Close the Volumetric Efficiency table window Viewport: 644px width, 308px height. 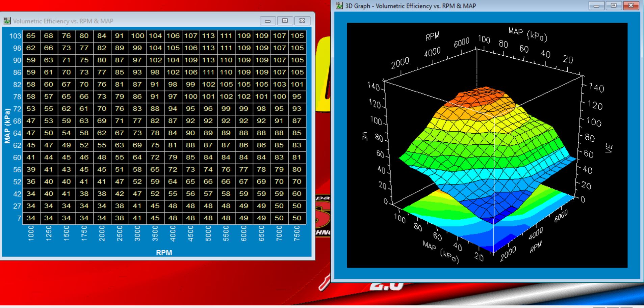pos(302,21)
